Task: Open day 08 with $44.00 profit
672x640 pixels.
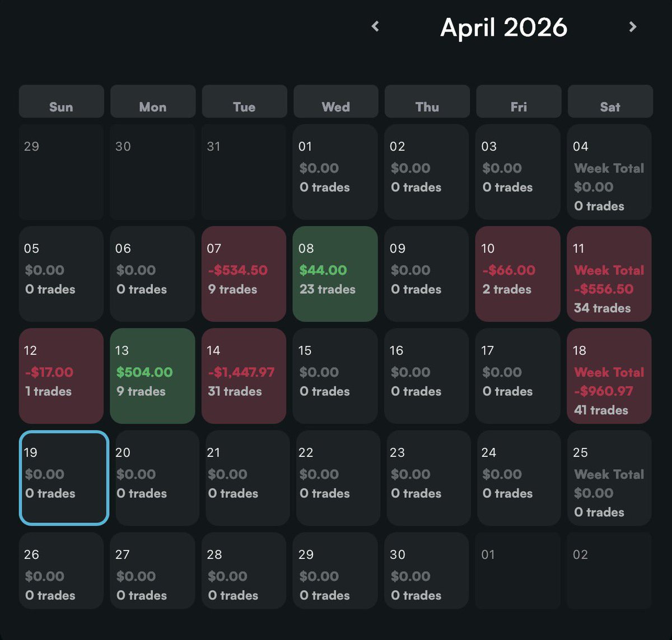Action: [x=335, y=274]
